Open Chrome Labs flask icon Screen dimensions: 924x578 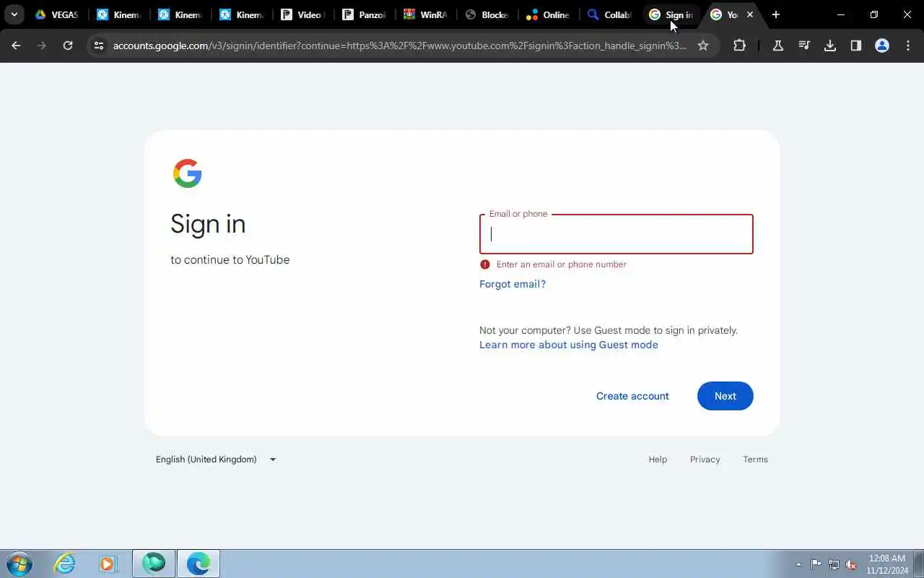[x=778, y=46]
